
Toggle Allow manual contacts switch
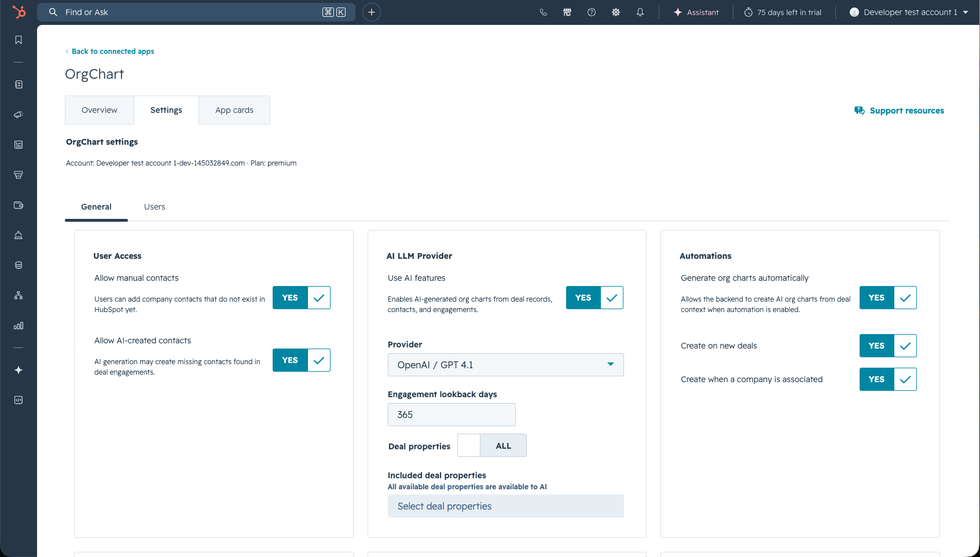click(x=302, y=298)
